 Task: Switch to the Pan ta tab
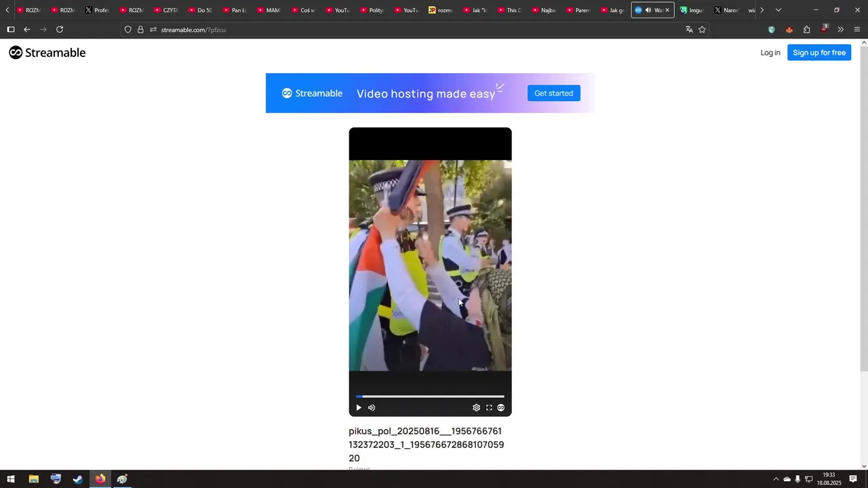tap(235, 10)
